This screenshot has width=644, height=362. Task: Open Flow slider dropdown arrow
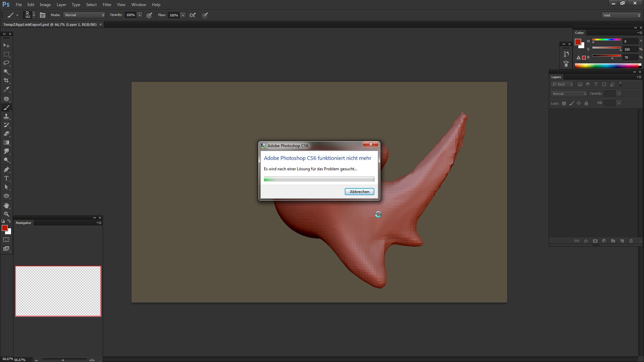pyautogui.click(x=183, y=15)
